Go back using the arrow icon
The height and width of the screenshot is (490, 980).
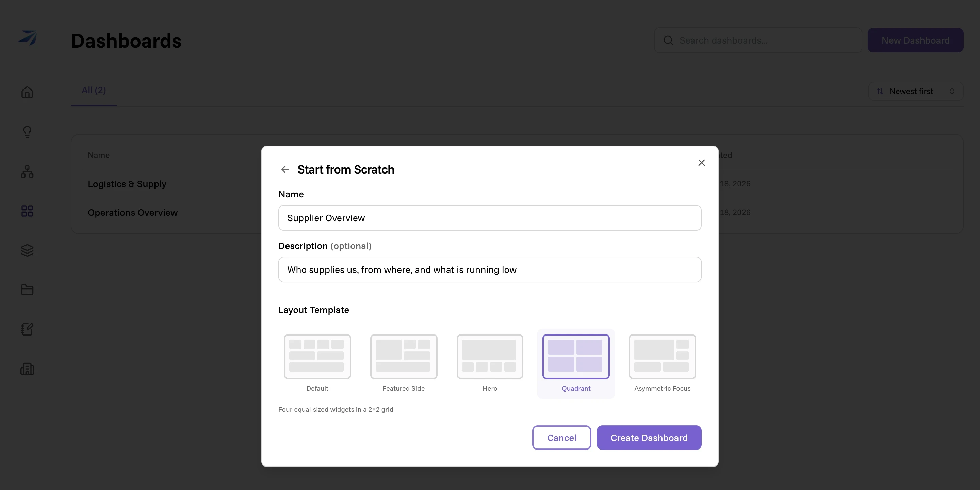(x=285, y=170)
